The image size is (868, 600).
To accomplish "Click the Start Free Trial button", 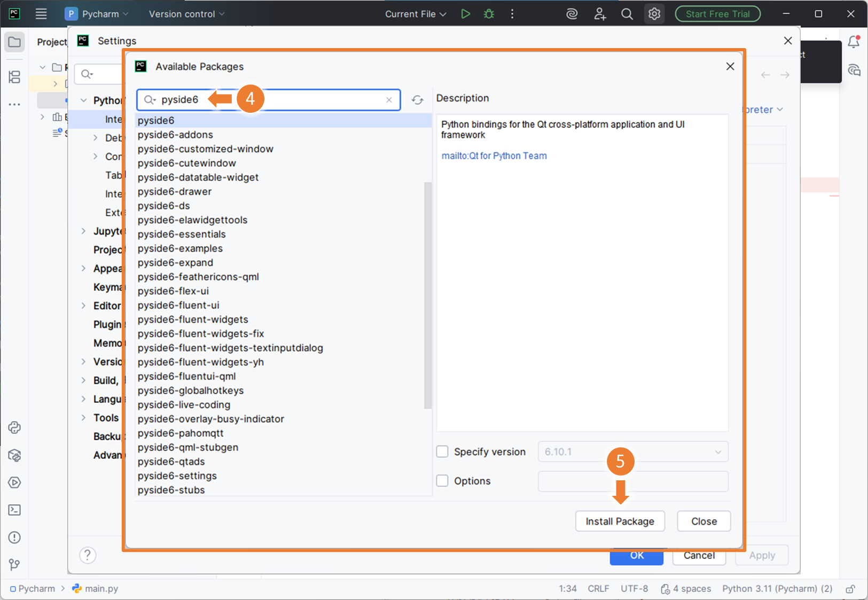I will coord(718,14).
